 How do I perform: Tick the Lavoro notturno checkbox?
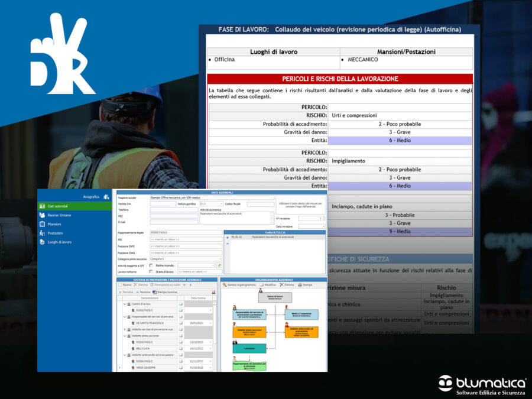coord(151,272)
